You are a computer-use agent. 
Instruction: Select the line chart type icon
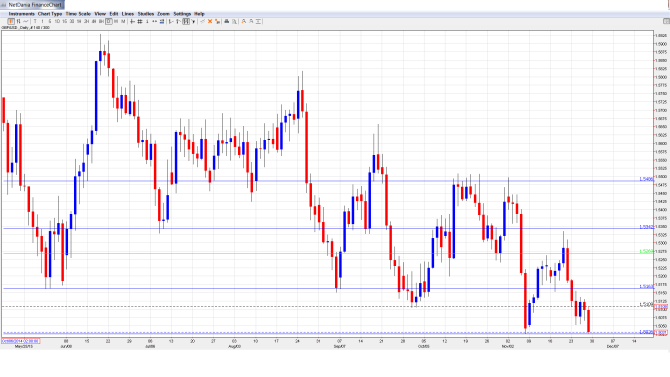(x=25, y=21)
